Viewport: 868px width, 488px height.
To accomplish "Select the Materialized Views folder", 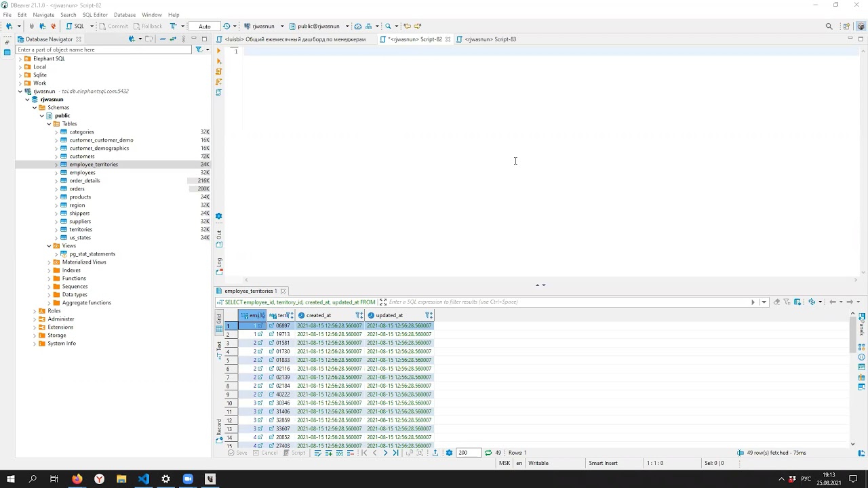I will [x=84, y=262].
